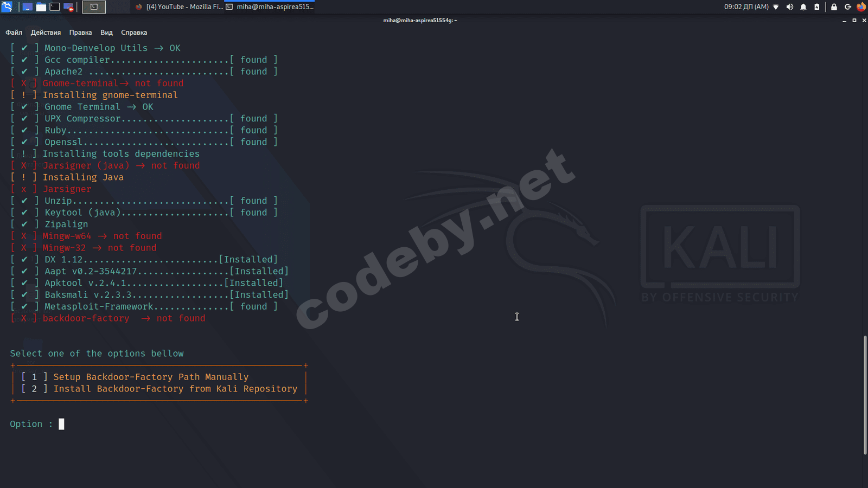This screenshot has width=868, height=488.
Task: Select the miha@miha-aspirea515 terminal taskbar button
Action: 270,7
